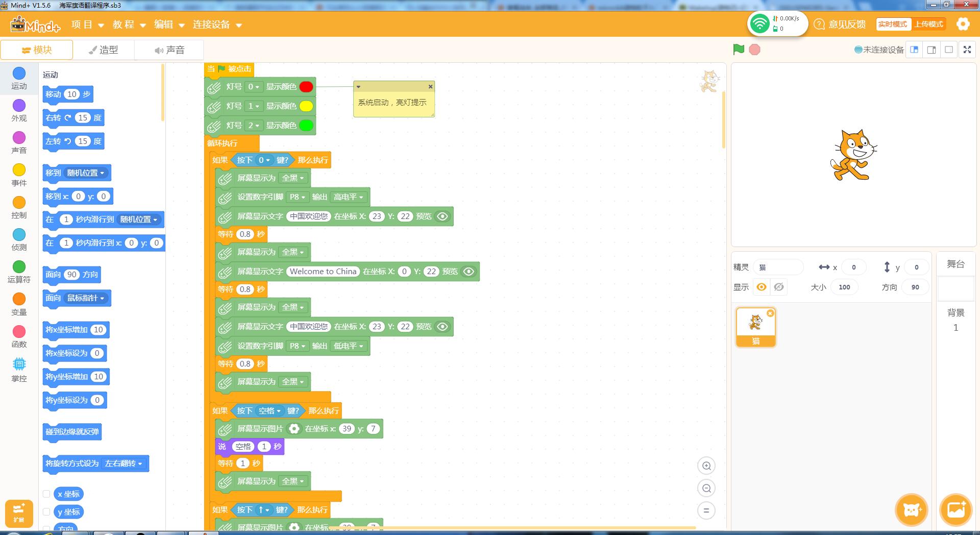The height and width of the screenshot is (535, 980).
Task: Open 灯号 1 dropdown in LED block
Action: (253, 106)
